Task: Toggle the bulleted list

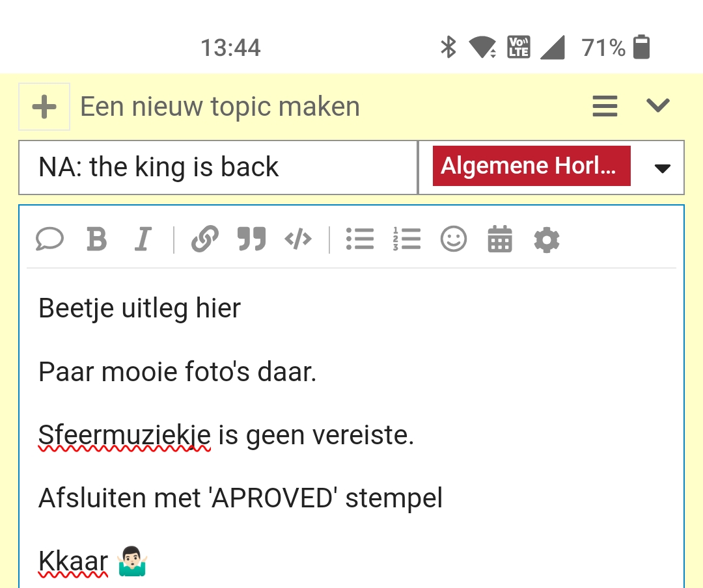Action: pos(360,239)
